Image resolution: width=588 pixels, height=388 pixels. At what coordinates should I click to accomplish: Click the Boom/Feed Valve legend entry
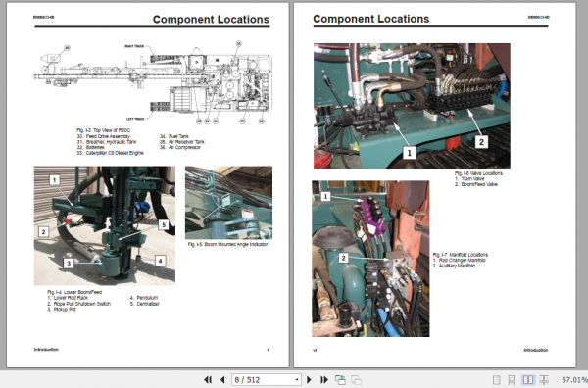(476, 184)
